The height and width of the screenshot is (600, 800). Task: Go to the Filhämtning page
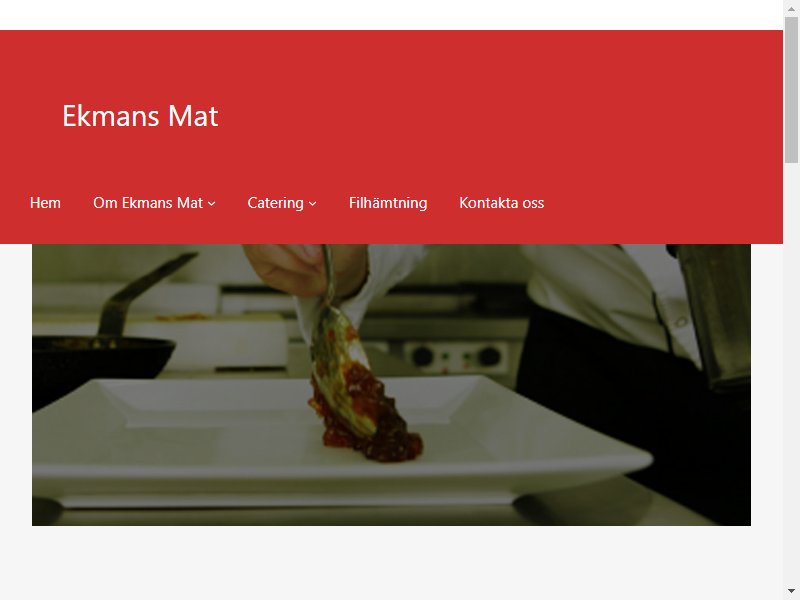click(388, 203)
